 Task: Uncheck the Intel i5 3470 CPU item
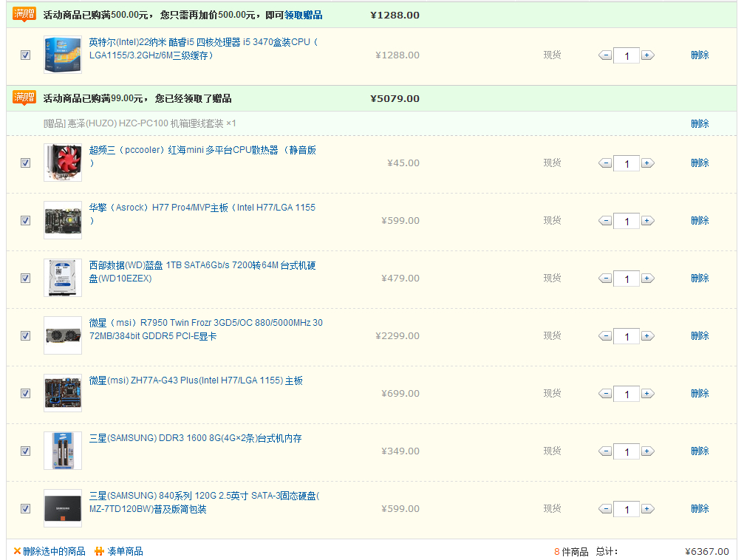click(x=26, y=55)
